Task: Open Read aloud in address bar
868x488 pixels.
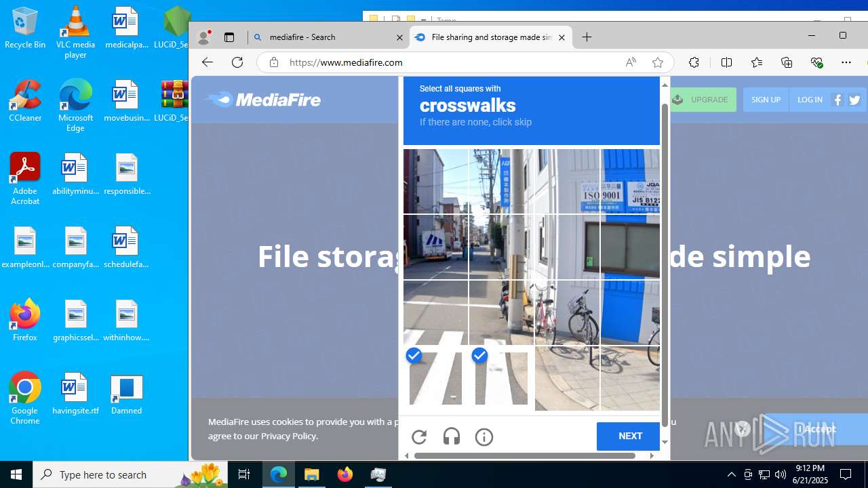Action: pos(631,62)
